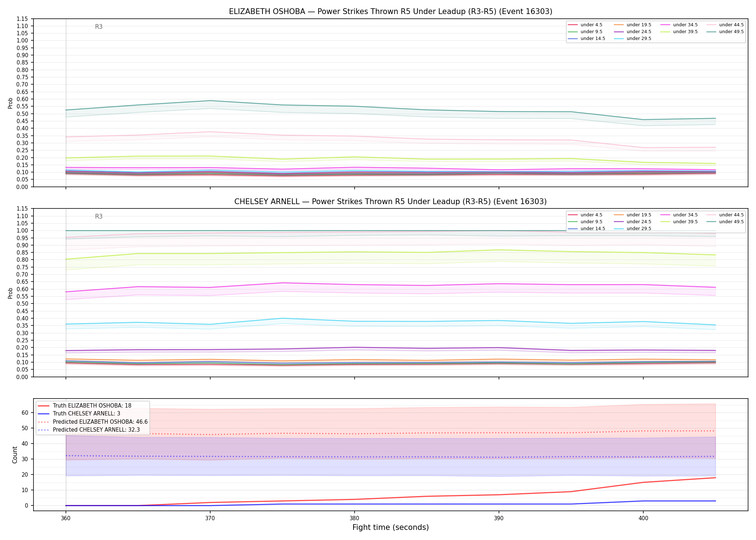Click the 'Prob' label of Oshoba chart
756x540 pixels.
[x=10, y=103]
